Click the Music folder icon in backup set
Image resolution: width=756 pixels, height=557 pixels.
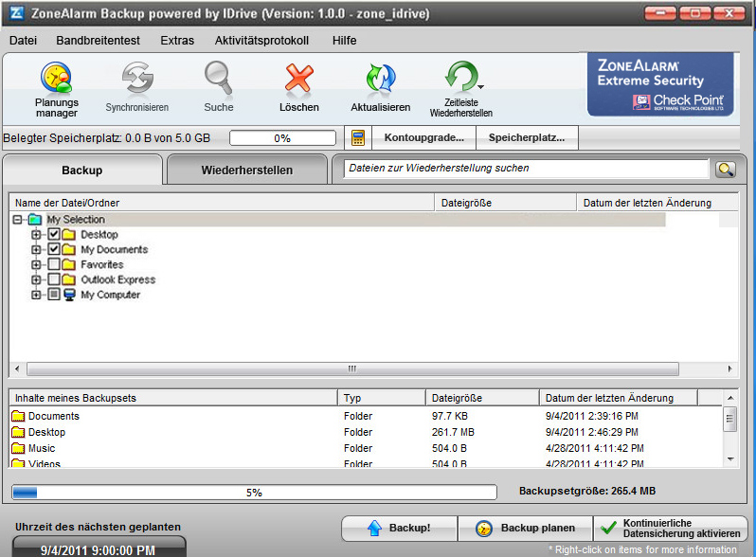(x=18, y=448)
